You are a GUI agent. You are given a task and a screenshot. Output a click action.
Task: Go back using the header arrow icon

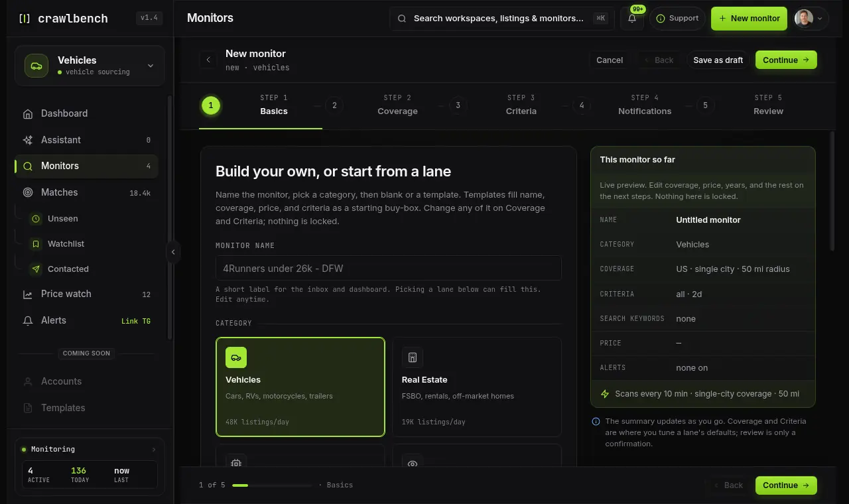tap(208, 60)
